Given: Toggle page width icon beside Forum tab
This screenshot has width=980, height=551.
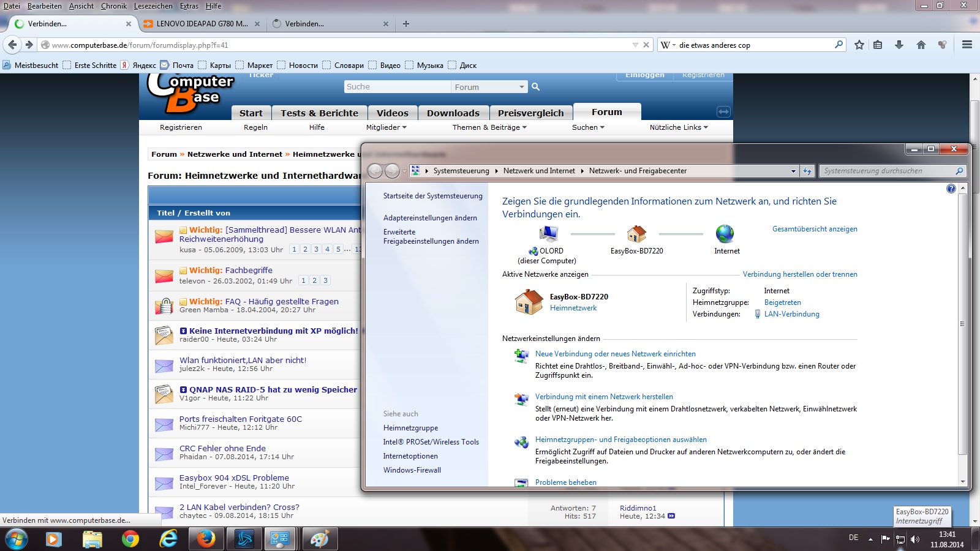Looking at the screenshot, I should 723,111.
